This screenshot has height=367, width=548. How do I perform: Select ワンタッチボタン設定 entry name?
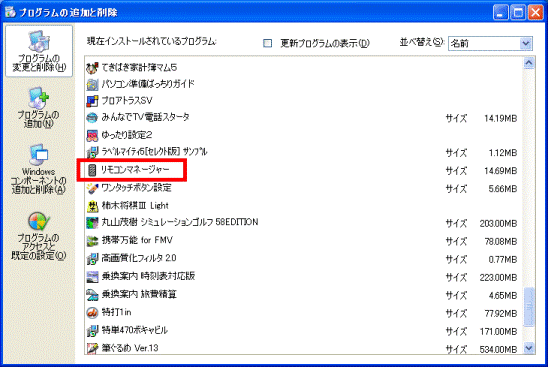(136, 188)
